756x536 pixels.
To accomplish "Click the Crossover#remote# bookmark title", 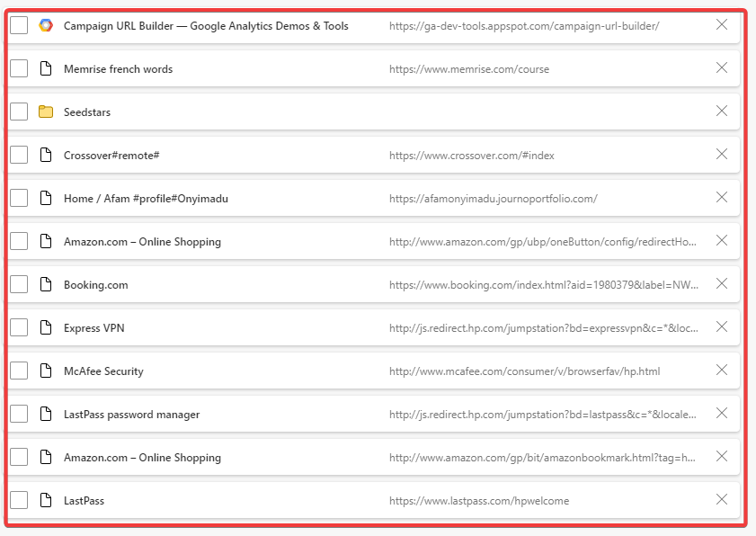I will click(111, 156).
